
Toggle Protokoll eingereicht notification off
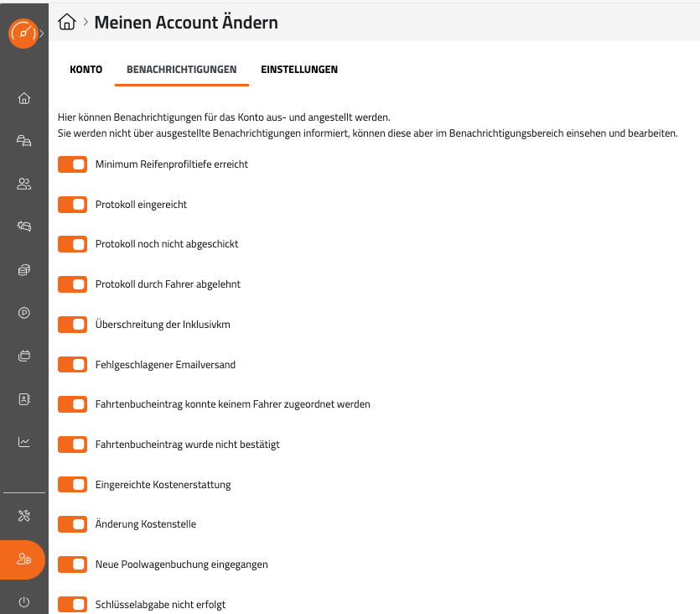point(73,205)
